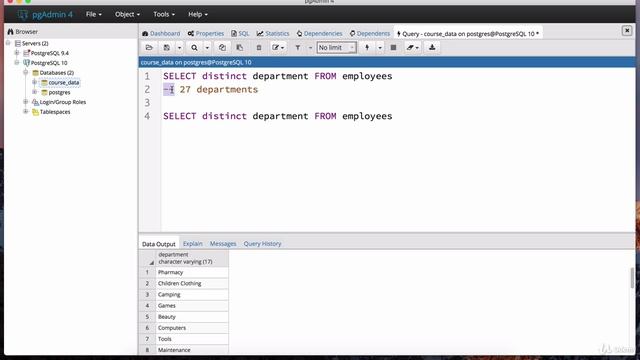Click the department column header
Image resolution: width=640 pixels, height=360 pixels.
point(192,258)
